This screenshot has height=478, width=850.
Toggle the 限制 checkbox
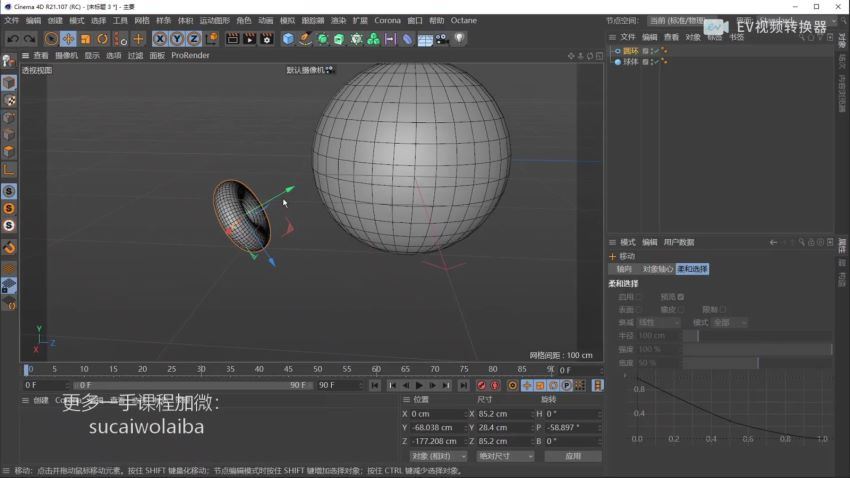(723, 309)
